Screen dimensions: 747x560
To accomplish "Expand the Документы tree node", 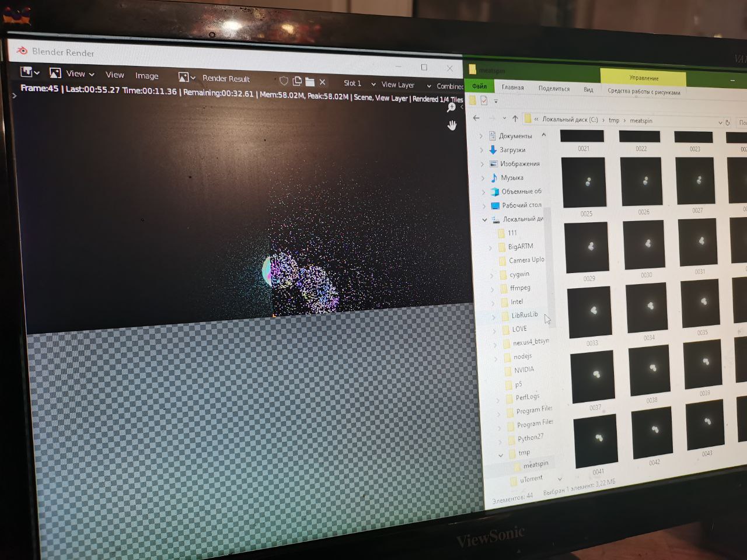I will 481,136.
